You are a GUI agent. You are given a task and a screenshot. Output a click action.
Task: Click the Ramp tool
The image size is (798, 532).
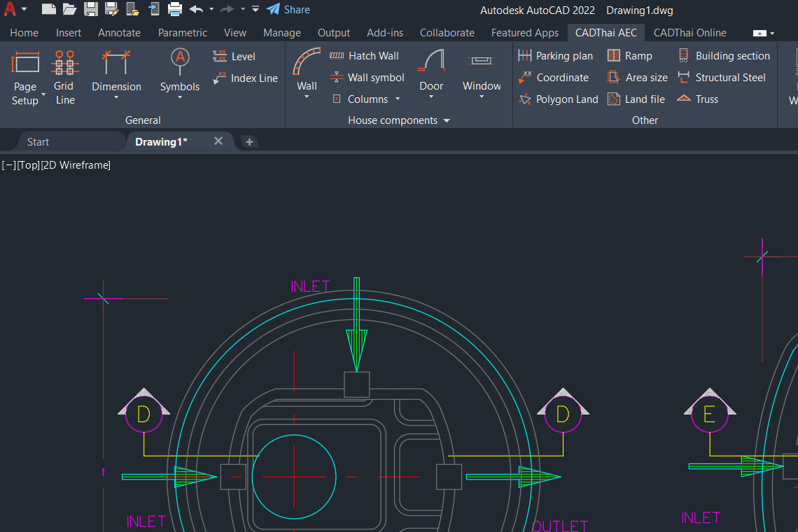(x=629, y=56)
